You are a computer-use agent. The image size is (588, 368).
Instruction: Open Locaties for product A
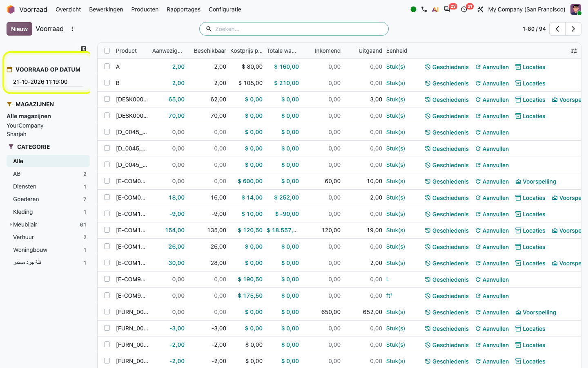[530, 67]
